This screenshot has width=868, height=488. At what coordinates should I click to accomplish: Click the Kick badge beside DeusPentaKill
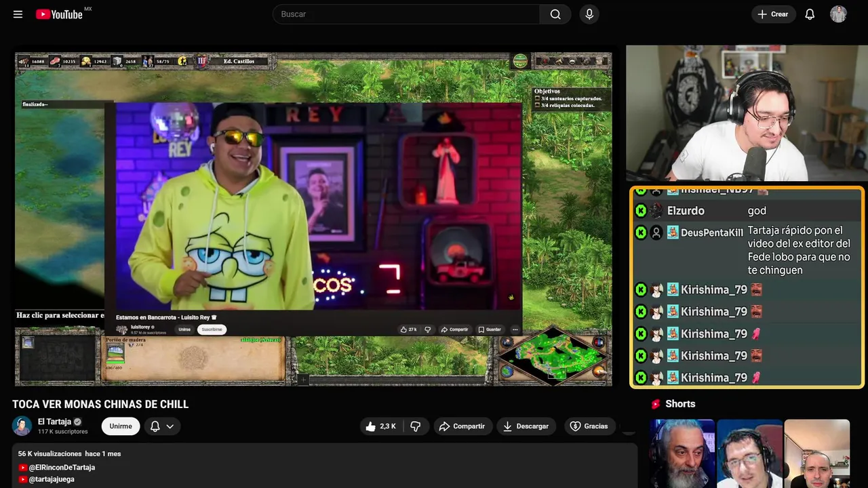pos(641,232)
